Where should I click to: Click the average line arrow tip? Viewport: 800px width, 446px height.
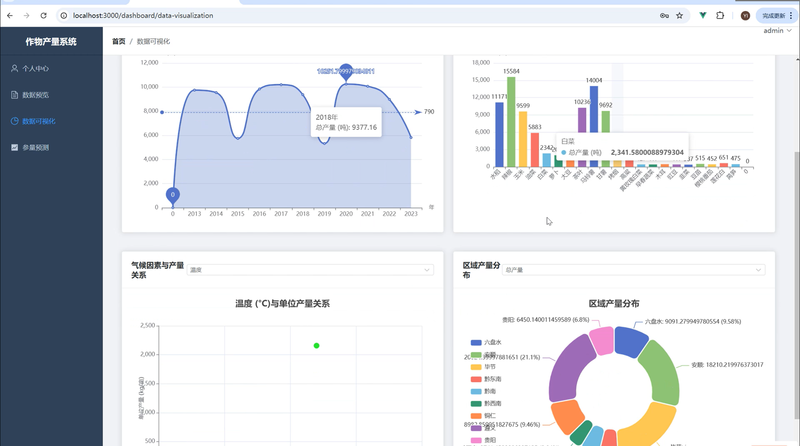click(418, 112)
